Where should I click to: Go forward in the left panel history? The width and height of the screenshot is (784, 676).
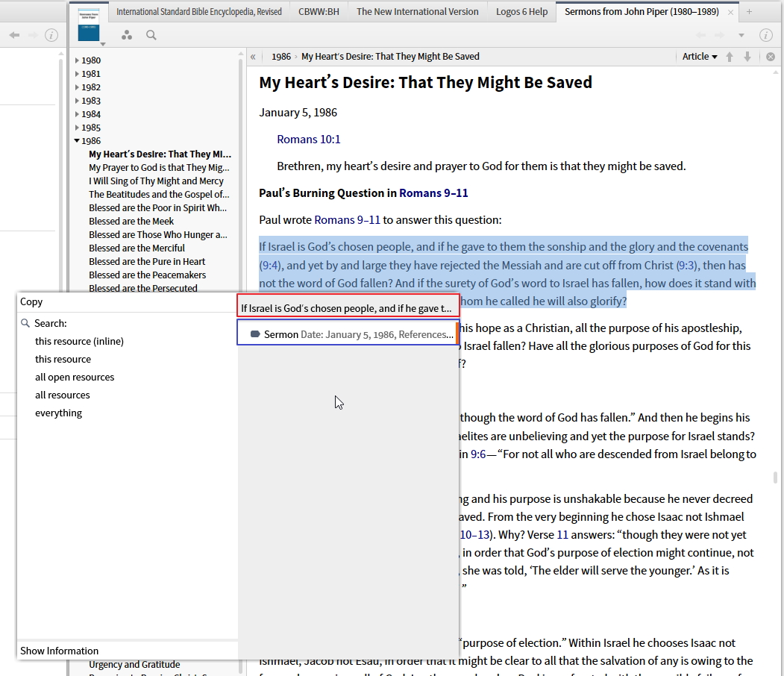click(33, 35)
